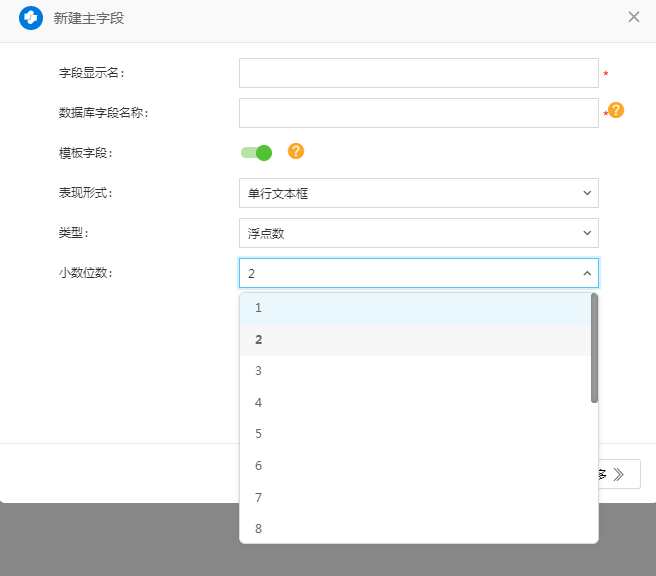Pick 3 from the 小数位数 list

415,371
